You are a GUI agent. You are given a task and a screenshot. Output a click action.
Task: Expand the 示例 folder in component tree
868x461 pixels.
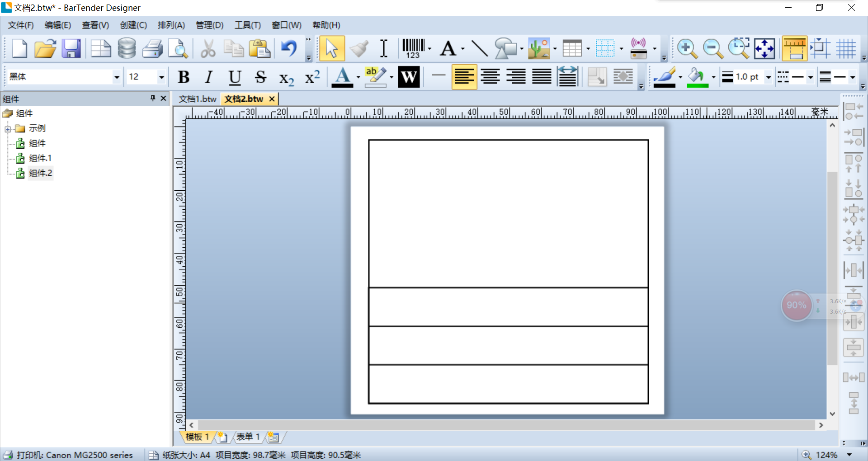[x=8, y=129]
